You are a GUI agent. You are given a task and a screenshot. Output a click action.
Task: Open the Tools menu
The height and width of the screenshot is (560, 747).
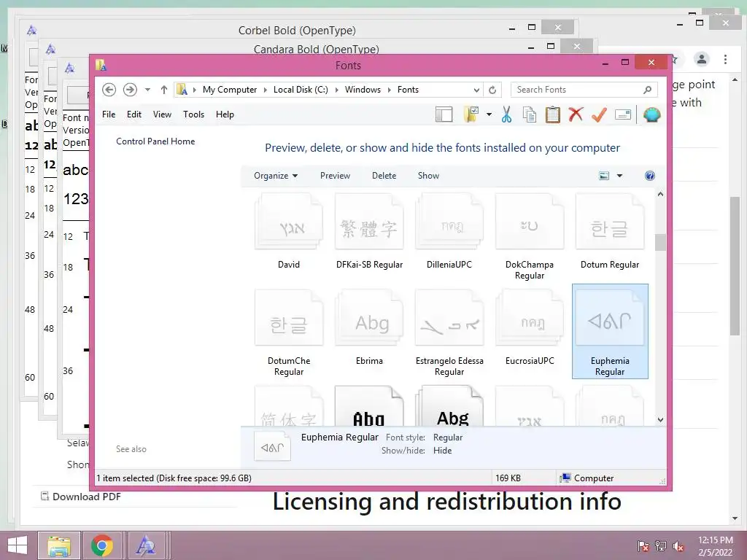click(193, 114)
